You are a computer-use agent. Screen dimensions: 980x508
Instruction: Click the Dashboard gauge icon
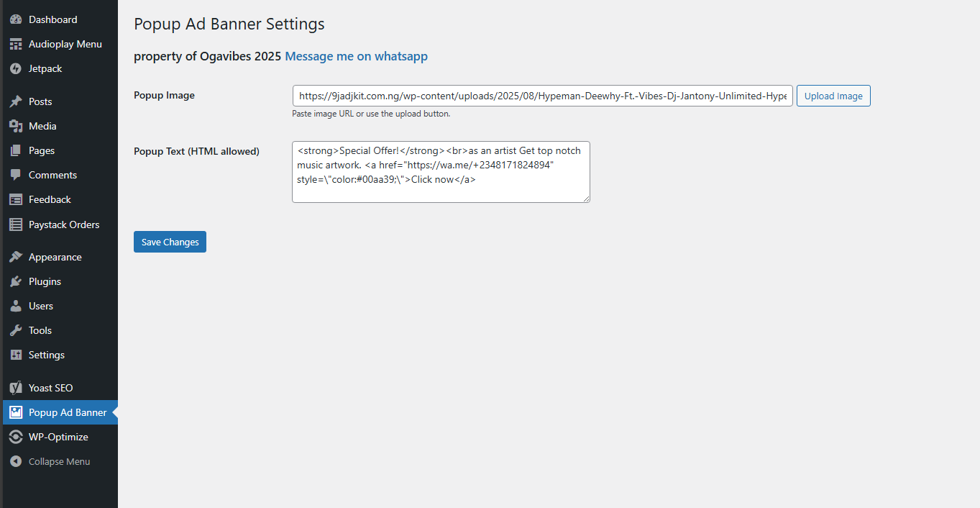pos(16,19)
